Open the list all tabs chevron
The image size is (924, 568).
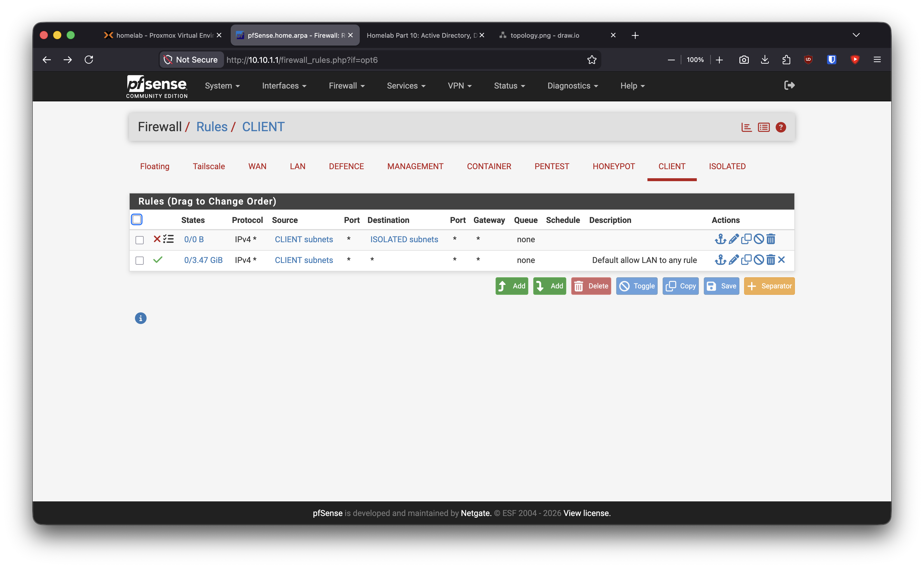856,35
